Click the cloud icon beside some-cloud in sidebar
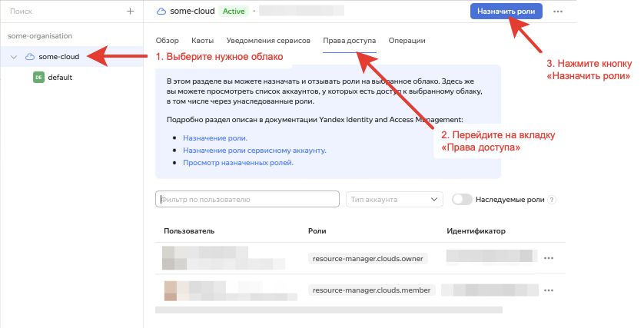 (x=30, y=57)
